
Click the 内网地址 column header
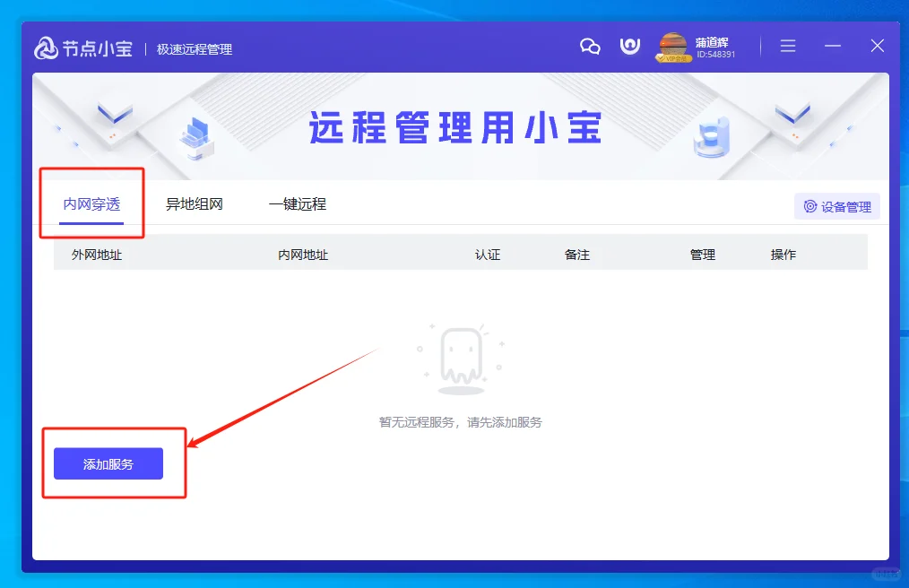click(303, 255)
